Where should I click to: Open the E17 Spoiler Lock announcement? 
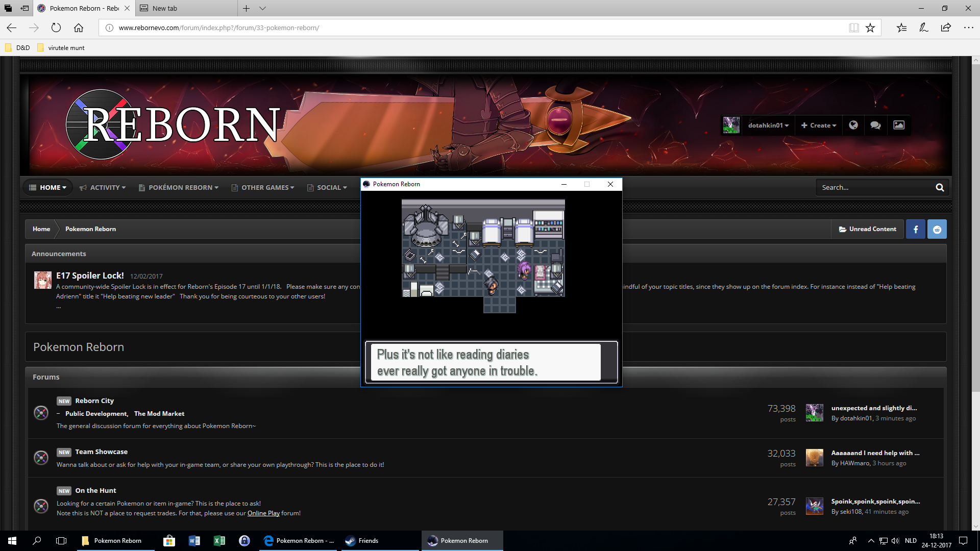tap(90, 275)
